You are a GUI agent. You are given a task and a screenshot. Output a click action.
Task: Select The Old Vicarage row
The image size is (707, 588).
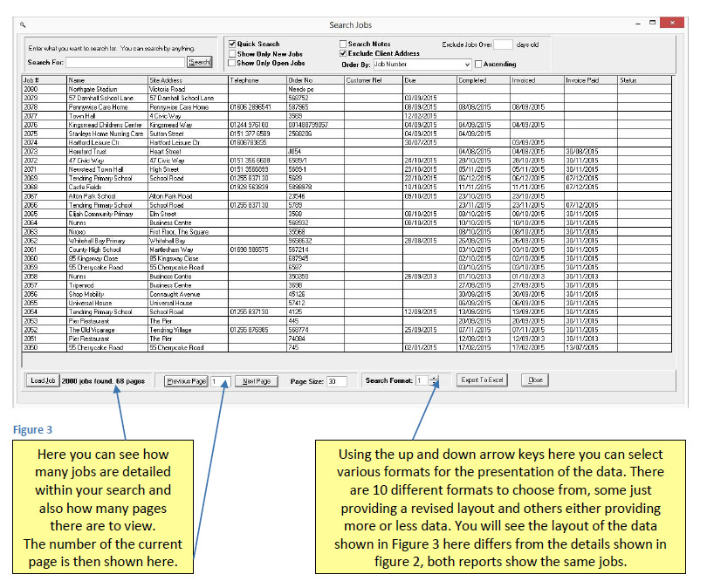tap(347, 330)
